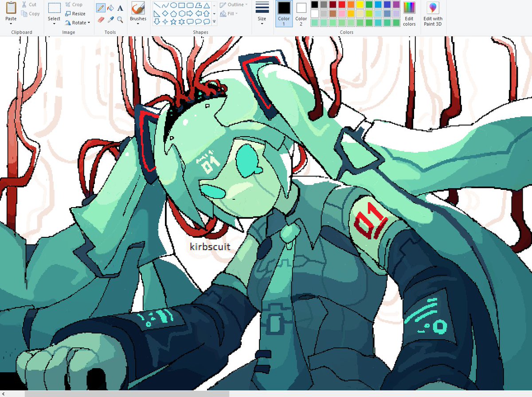Activate Color 2 background selector

(301, 13)
